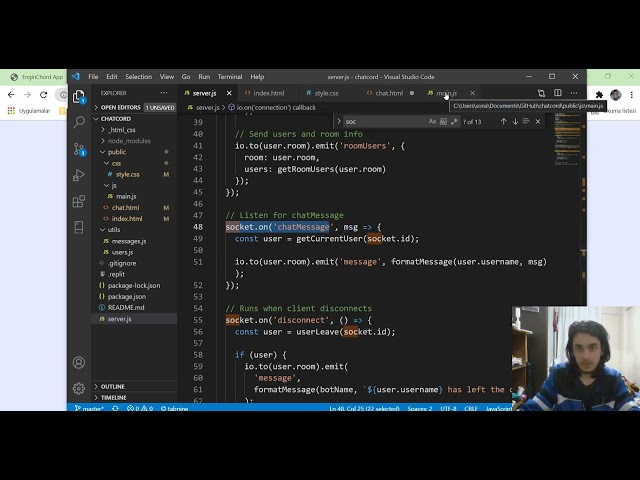Open Run and Debug view
Screen dimensions: 640x480
(79, 175)
